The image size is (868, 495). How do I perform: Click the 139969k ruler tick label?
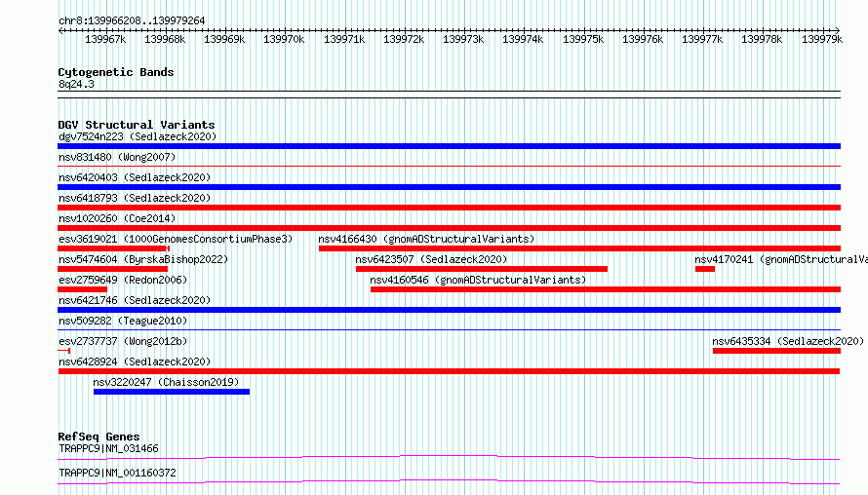pyautogui.click(x=224, y=40)
